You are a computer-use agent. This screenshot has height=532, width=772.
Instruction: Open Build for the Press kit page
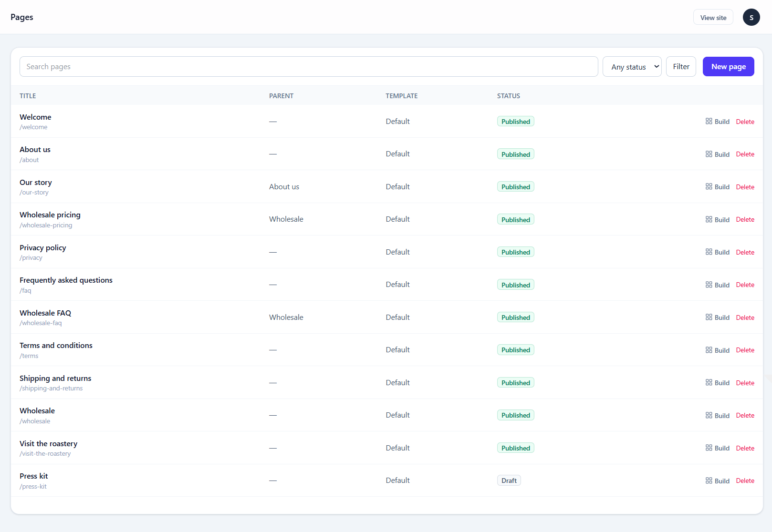(717, 481)
